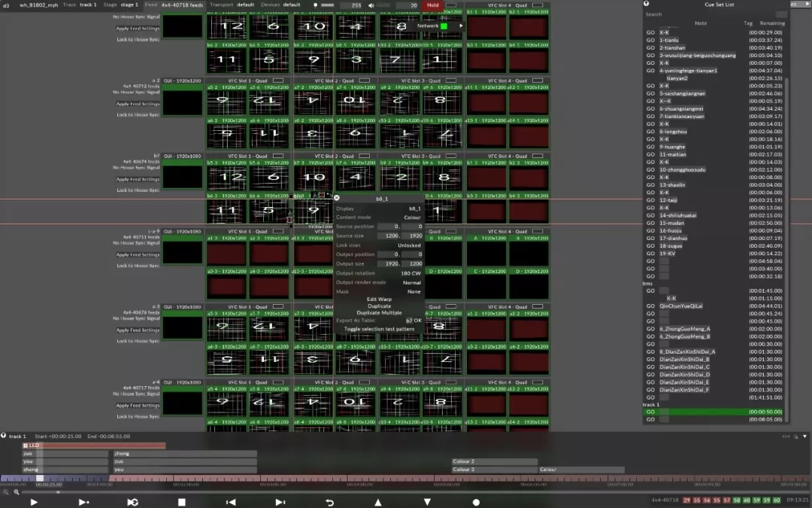Toggle VFC Slot 4 box in b7 row
This screenshot has width=812, height=508.
tap(538, 156)
